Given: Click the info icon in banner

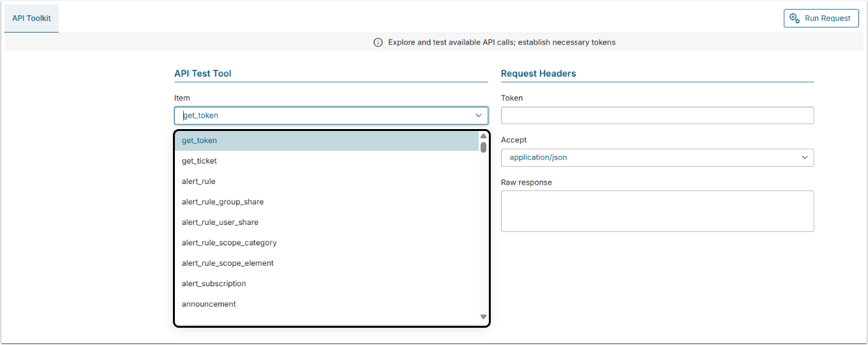Looking at the screenshot, I should 378,42.
